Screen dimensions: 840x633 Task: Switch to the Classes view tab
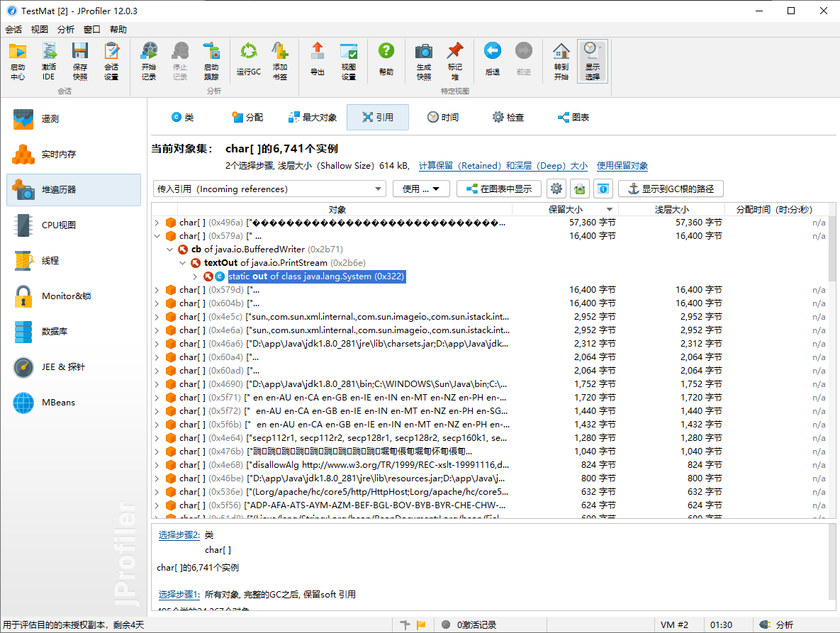click(183, 117)
